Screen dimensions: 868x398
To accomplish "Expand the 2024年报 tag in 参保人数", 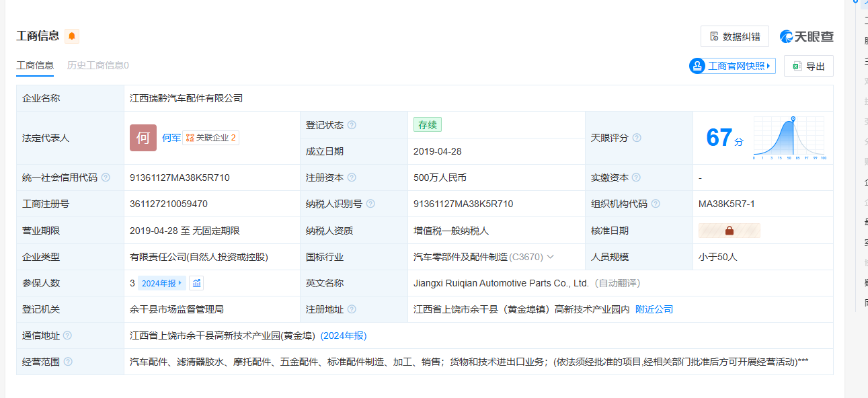I will point(161,283).
